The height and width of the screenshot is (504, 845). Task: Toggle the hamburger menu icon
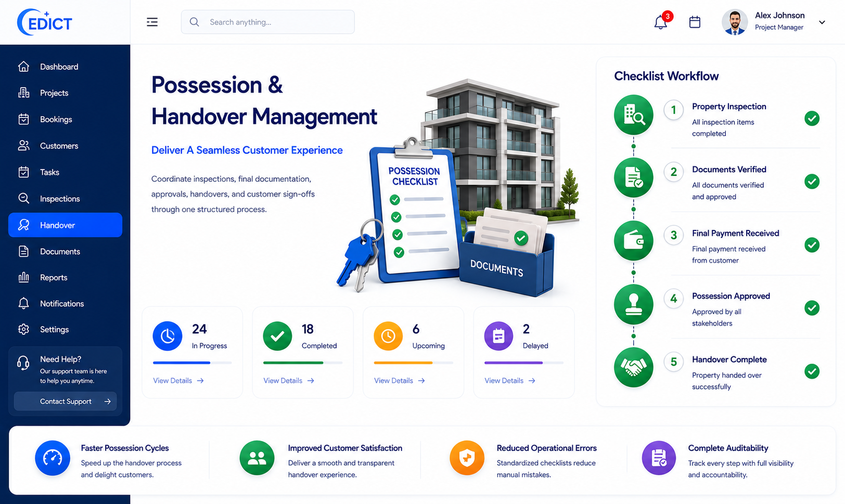(x=152, y=22)
